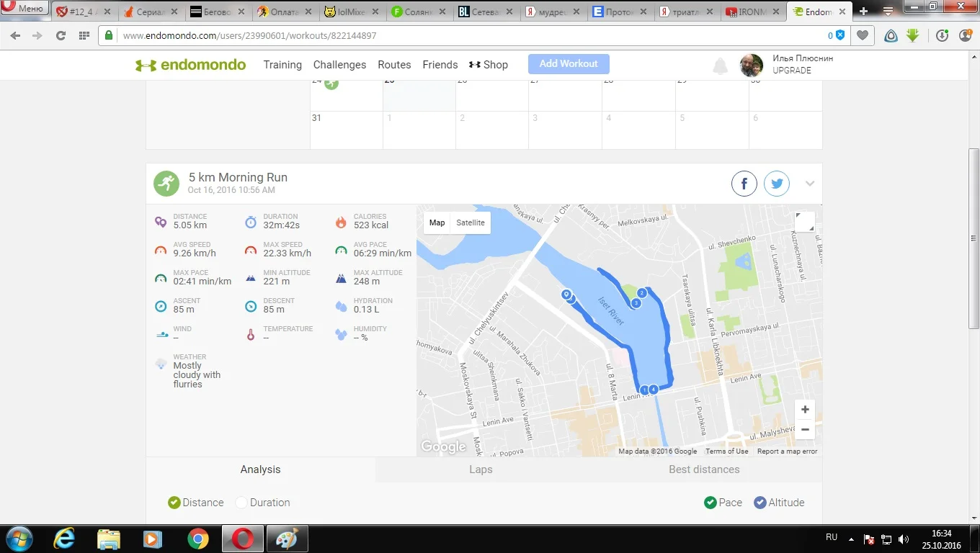
Task: Open Paint from the taskbar
Action: click(x=287, y=539)
